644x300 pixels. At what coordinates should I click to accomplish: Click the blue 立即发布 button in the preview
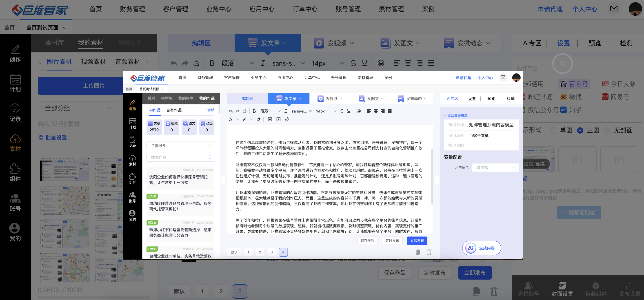[x=417, y=240]
